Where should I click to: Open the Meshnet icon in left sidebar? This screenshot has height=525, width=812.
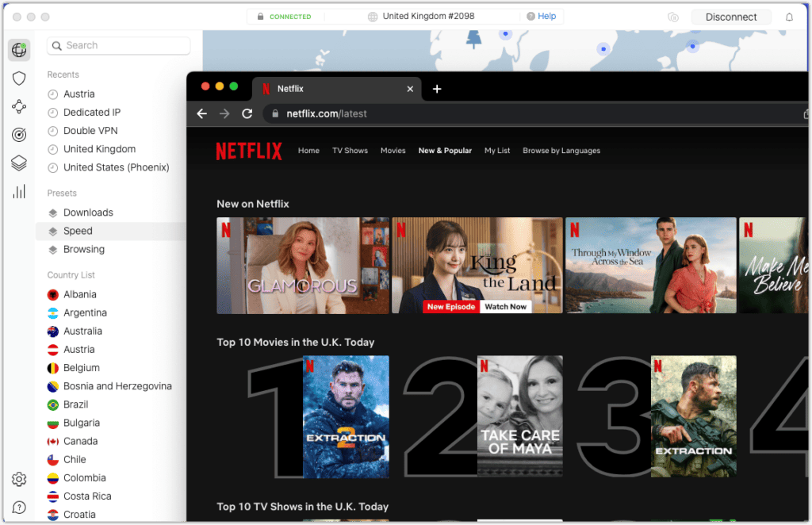point(19,106)
